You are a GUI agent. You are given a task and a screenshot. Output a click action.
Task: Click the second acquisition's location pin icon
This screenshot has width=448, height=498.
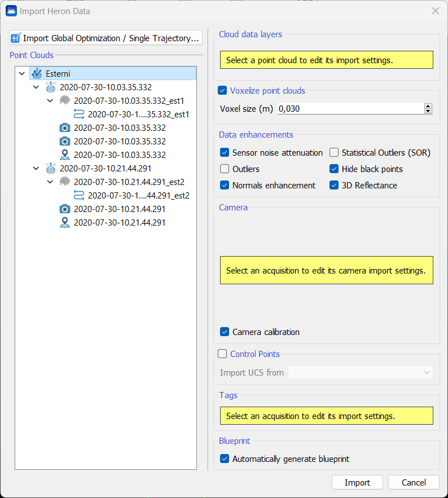click(x=65, y=223)
